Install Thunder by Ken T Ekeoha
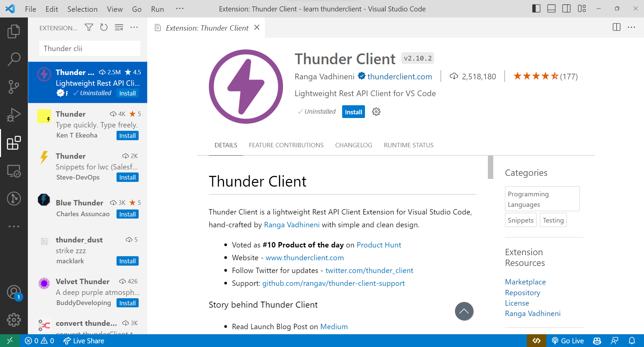The width and height of the screenshot is (644, 347). coord(128,136)
